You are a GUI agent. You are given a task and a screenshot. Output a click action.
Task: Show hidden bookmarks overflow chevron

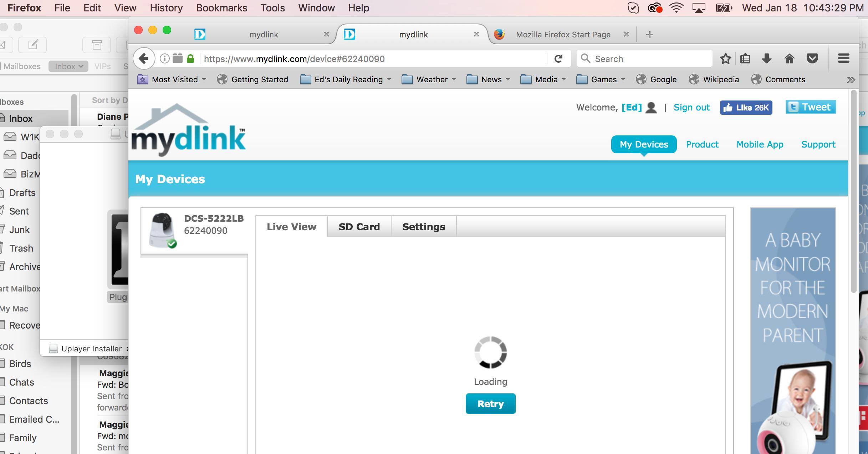pyautogui.click(x=851, y=79)
